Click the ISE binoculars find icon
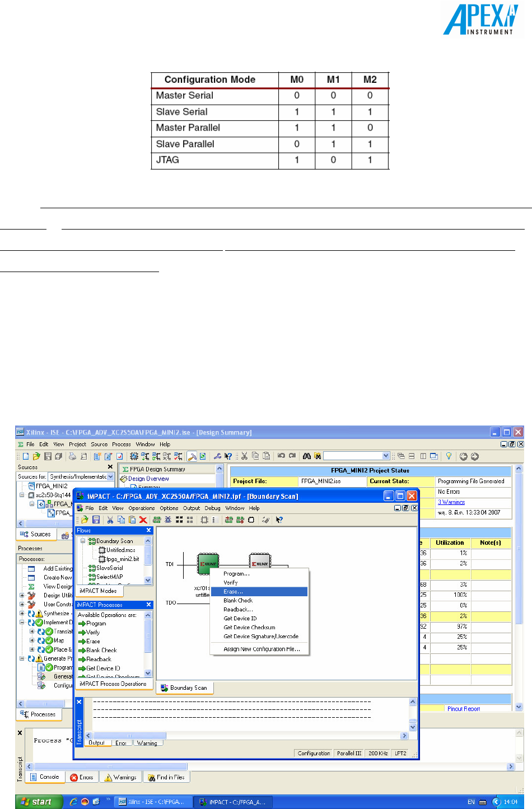Screen dimensions: 532x809 click(x=306, y=456)
